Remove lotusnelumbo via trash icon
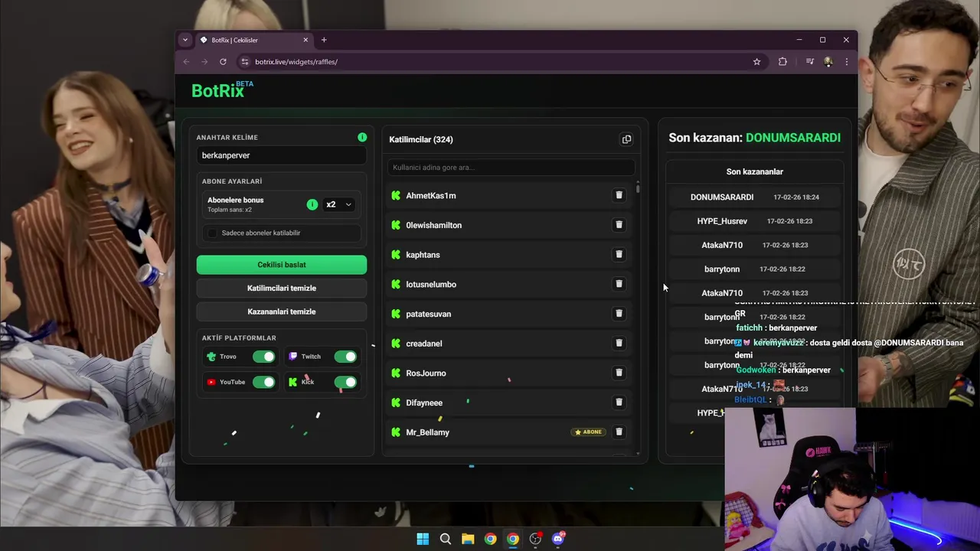 pyautogui.click(x=619, y=284)
